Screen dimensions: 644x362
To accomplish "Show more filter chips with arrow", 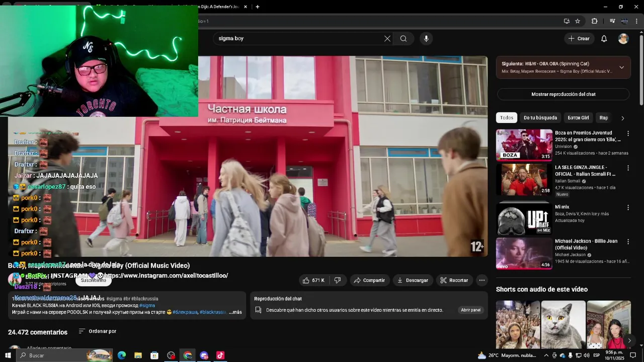I will tap(622, 118).
